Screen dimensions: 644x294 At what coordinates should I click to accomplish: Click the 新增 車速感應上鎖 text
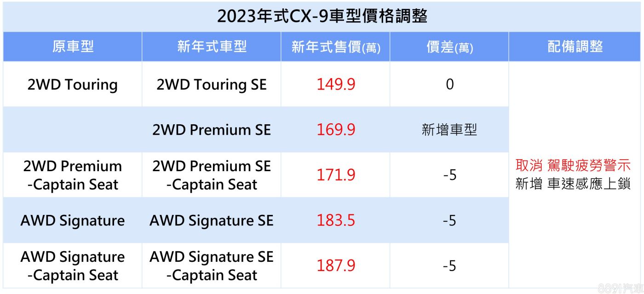point(573,184)
